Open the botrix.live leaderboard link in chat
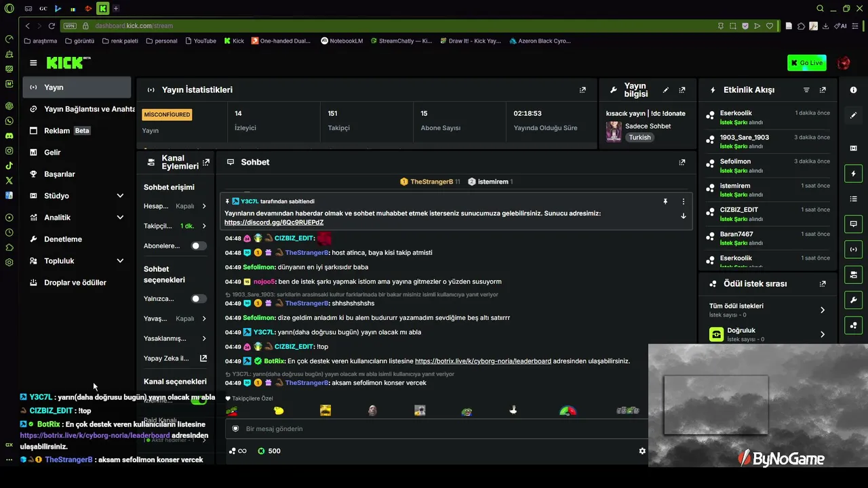Screen dimensions: 868x488 [x=483, y=361]
